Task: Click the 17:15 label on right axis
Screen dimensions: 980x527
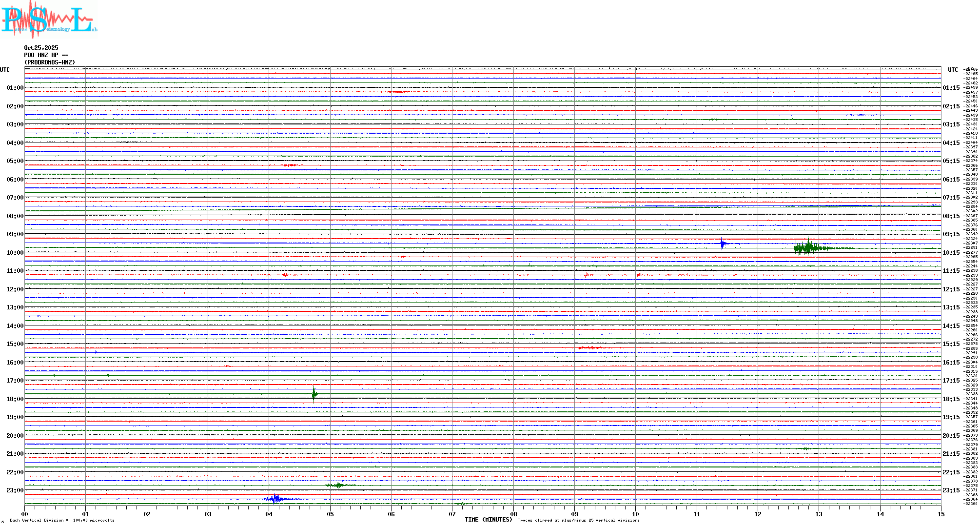Action: click(951, 381)
